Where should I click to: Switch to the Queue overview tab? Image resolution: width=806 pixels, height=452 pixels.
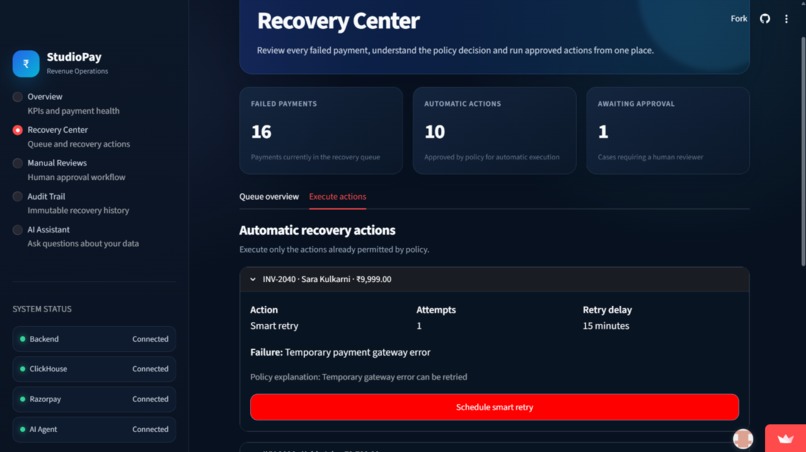269,196
